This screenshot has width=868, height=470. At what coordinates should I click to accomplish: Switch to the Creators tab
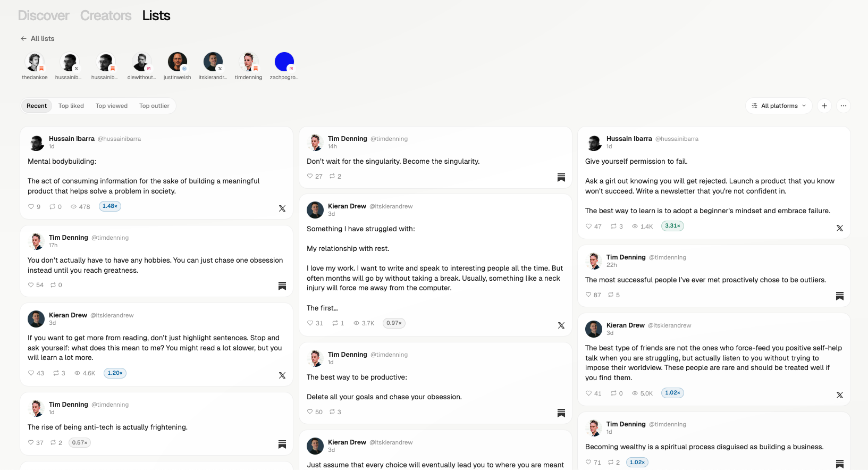click(x=106, y=15)
